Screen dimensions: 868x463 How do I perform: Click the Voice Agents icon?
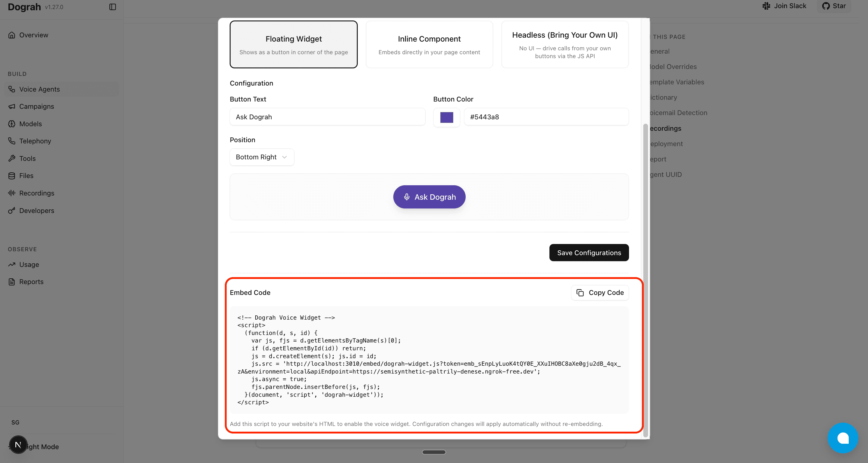tap(12, 89)
